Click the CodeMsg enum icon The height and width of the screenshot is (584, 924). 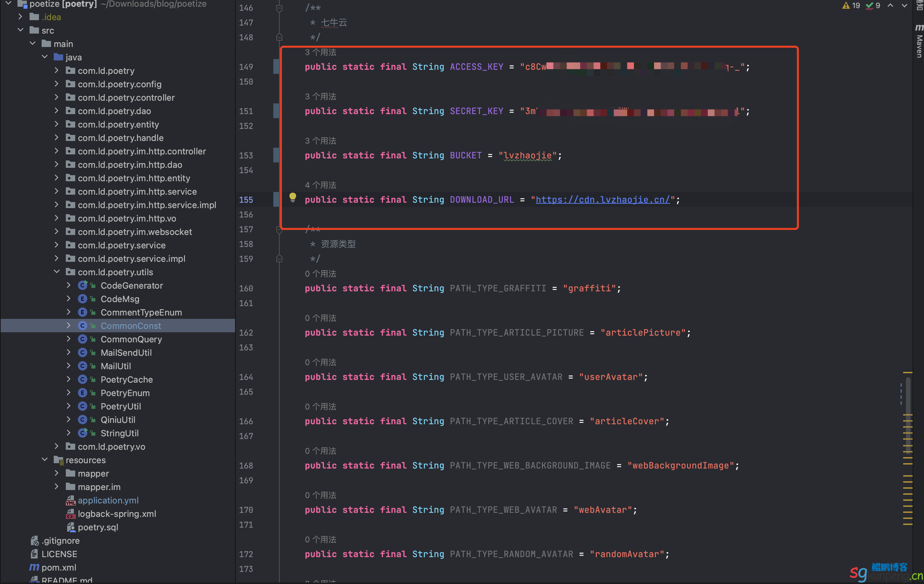(x=83, y=298)
